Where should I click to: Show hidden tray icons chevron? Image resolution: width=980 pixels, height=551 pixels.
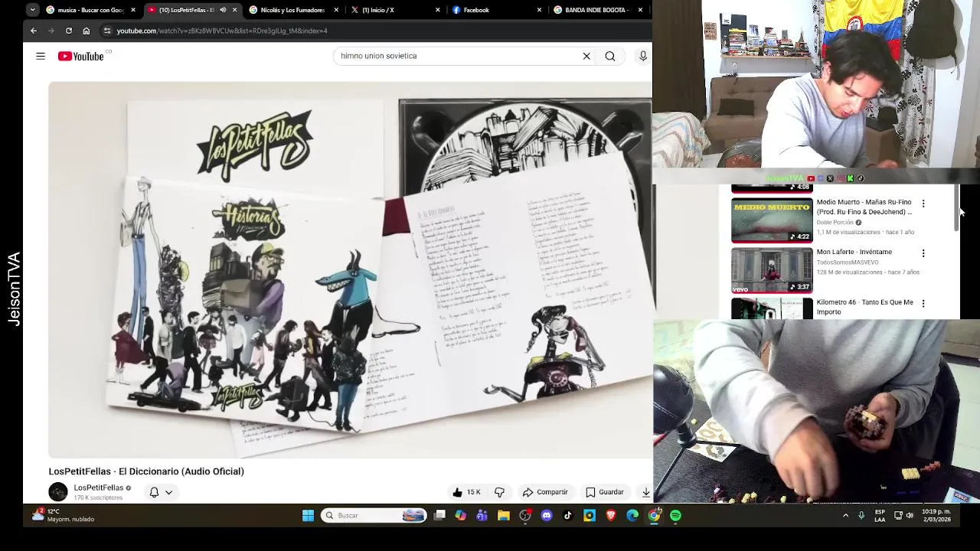pos(845,515)
